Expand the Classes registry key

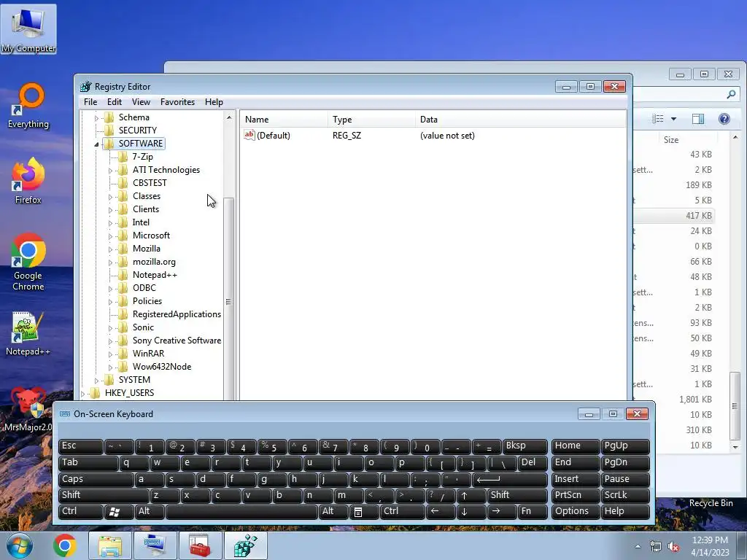click(x=110, y=196)
